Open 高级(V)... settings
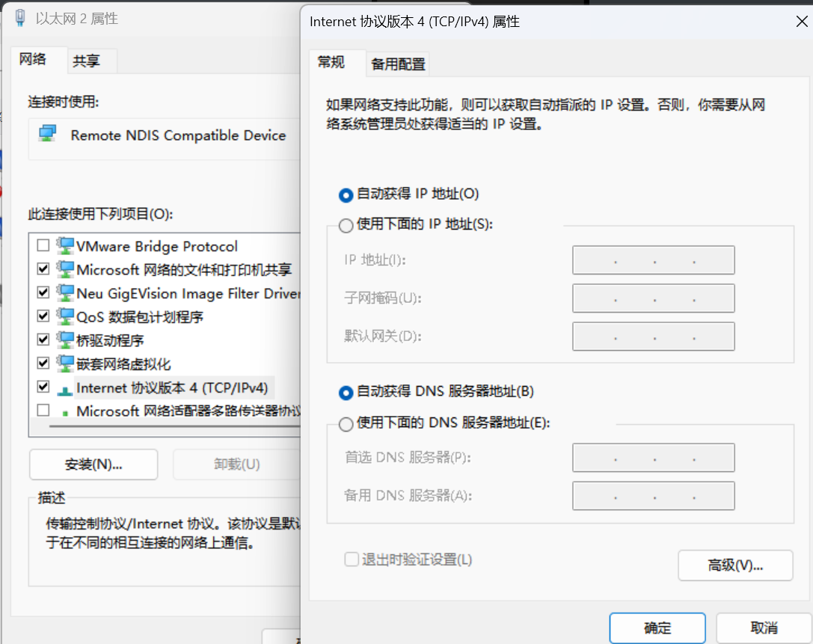 735,565
